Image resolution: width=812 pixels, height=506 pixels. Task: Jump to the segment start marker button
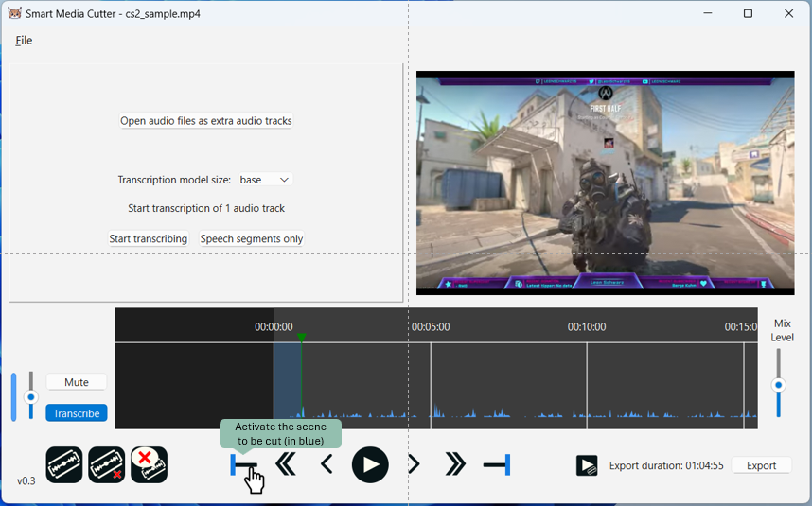click(x=243, y=464)
